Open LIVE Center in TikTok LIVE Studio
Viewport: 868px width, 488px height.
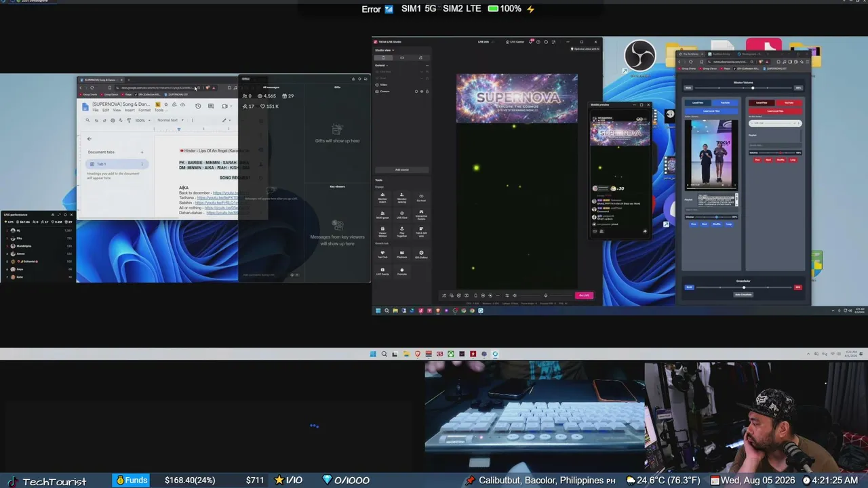click(515, 42)
